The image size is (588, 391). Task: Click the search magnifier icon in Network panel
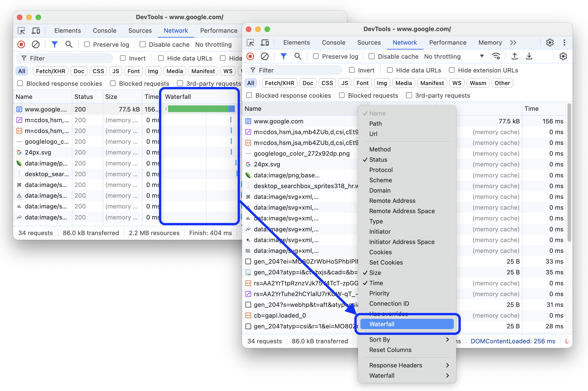[298, 56]
